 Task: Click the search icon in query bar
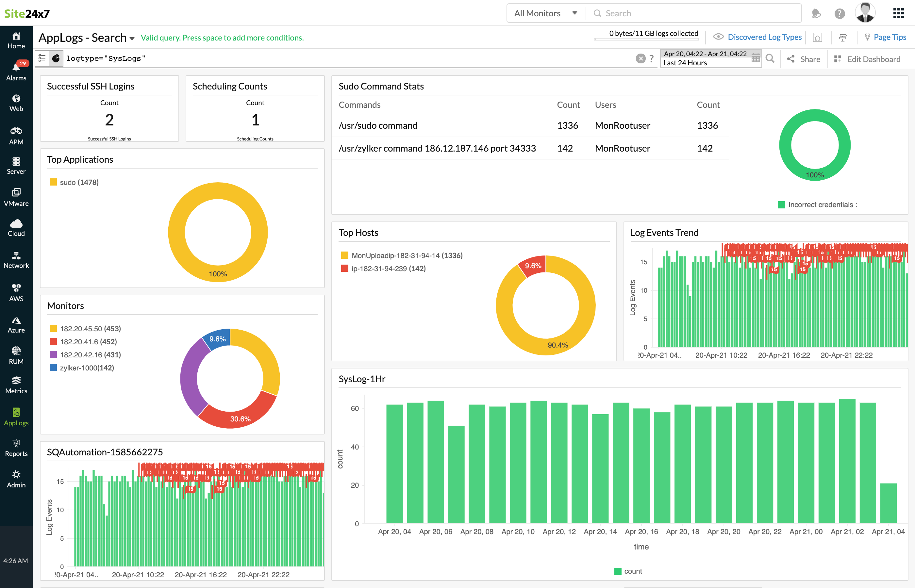[x=770, y=59]
